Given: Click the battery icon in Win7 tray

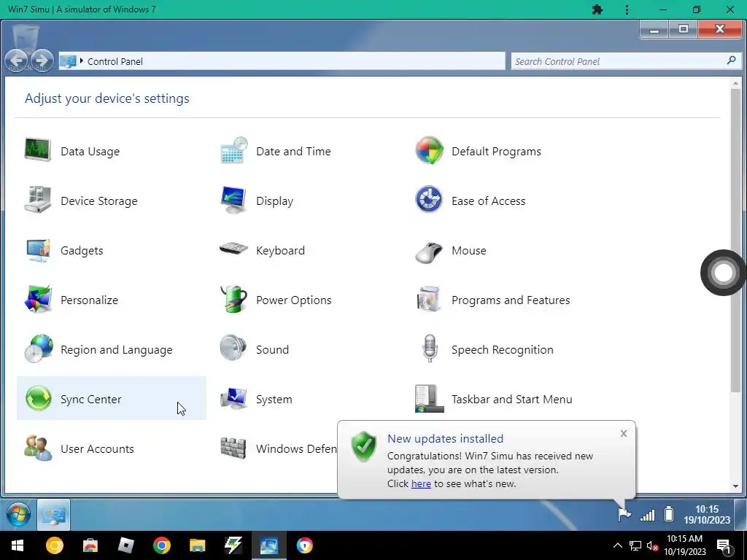Looking at the screenshot, I should (669, 514).
